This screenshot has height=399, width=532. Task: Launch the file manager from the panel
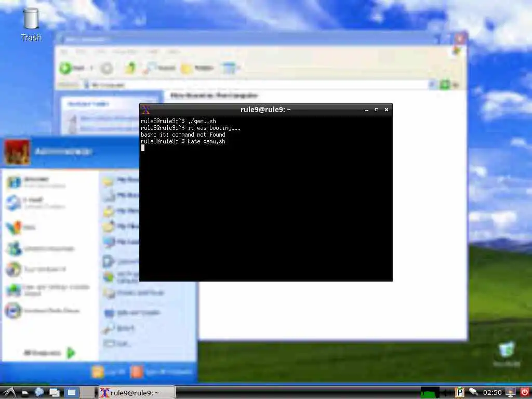25,393
